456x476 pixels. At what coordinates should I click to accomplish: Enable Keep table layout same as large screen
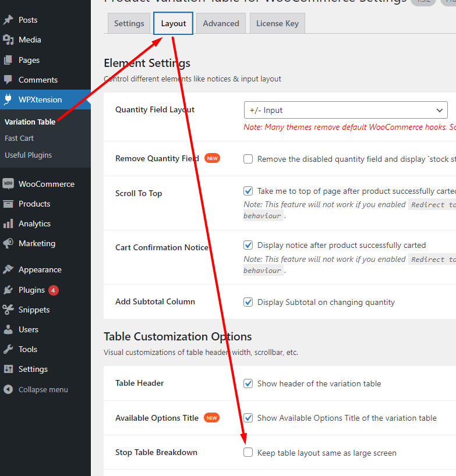248,452
